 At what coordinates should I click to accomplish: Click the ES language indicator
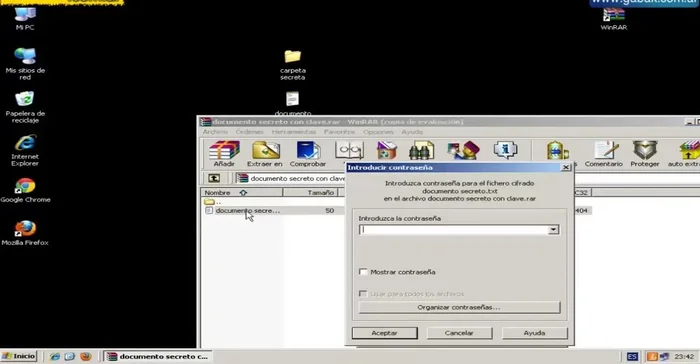tap(632, 356)
